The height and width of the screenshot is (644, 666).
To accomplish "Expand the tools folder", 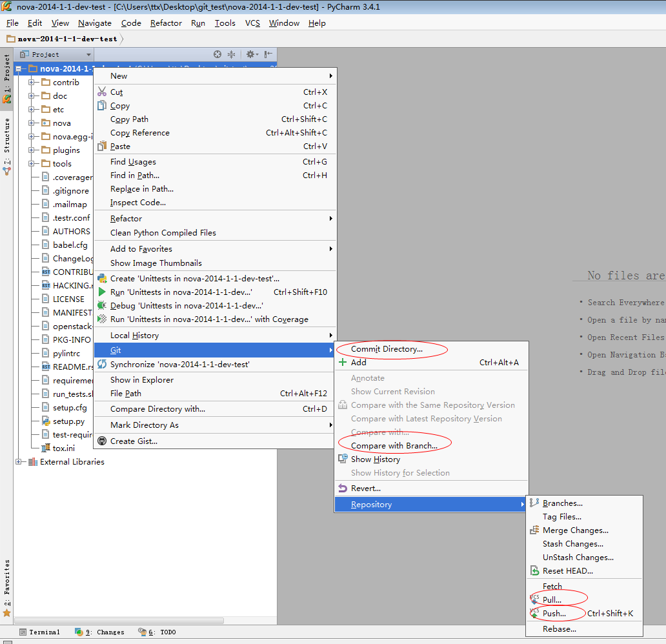I will (31, 163).
